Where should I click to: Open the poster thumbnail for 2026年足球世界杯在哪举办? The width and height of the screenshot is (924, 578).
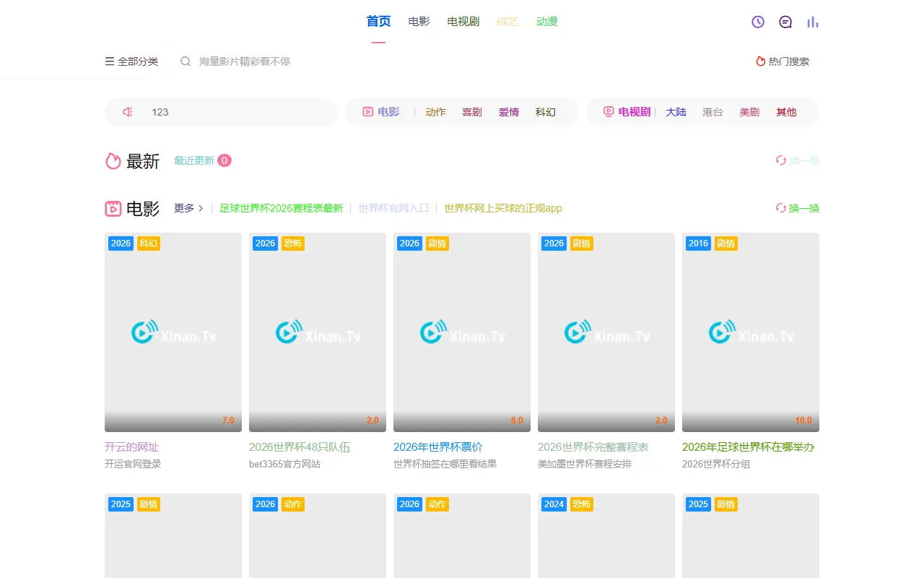751,332
